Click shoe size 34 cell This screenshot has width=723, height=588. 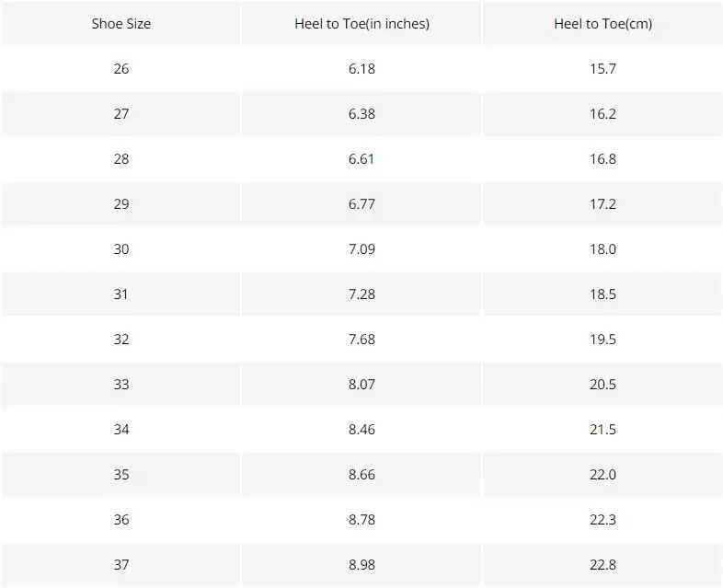[x=120, y=430]
